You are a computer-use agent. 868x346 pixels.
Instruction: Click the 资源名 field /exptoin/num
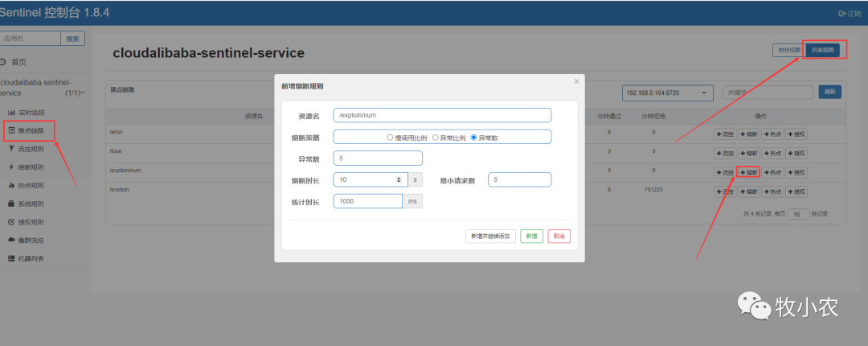pyautogui.click(x=442, y=115)
